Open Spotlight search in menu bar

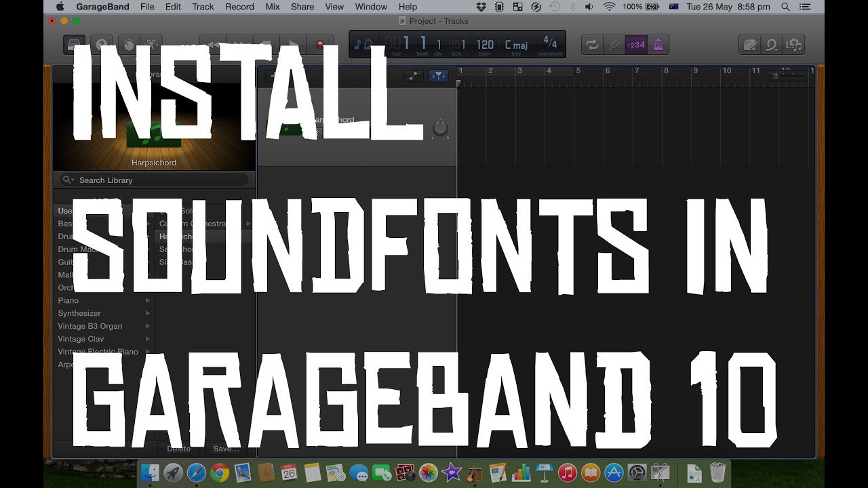(x=786, y=7)
